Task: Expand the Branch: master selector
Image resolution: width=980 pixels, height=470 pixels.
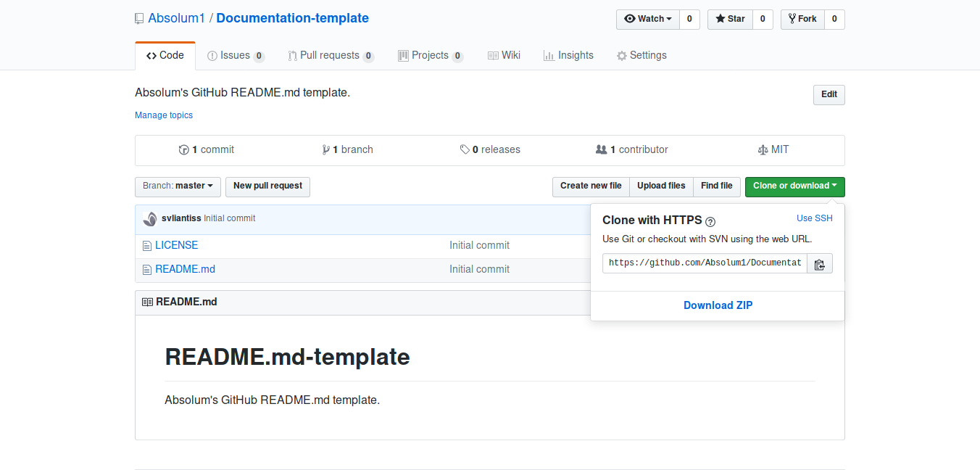Action: pyautogui.click(x=178, y=186)
